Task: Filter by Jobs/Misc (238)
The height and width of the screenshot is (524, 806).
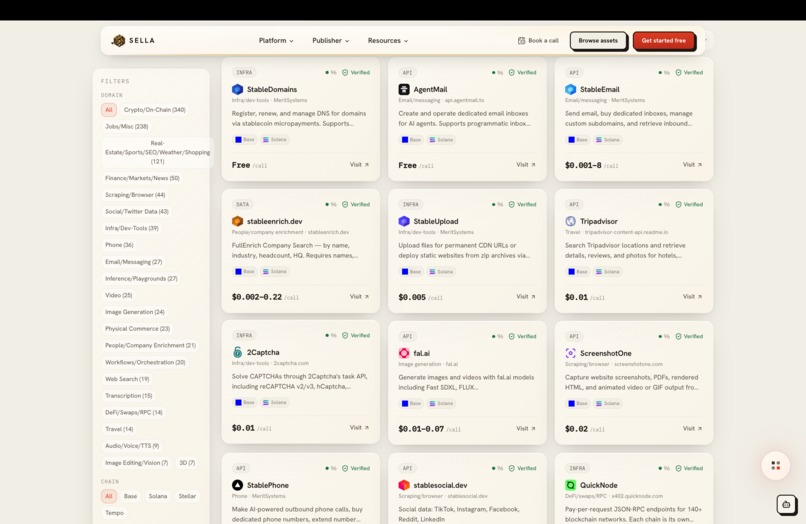Action: click(x=126, y=127)
